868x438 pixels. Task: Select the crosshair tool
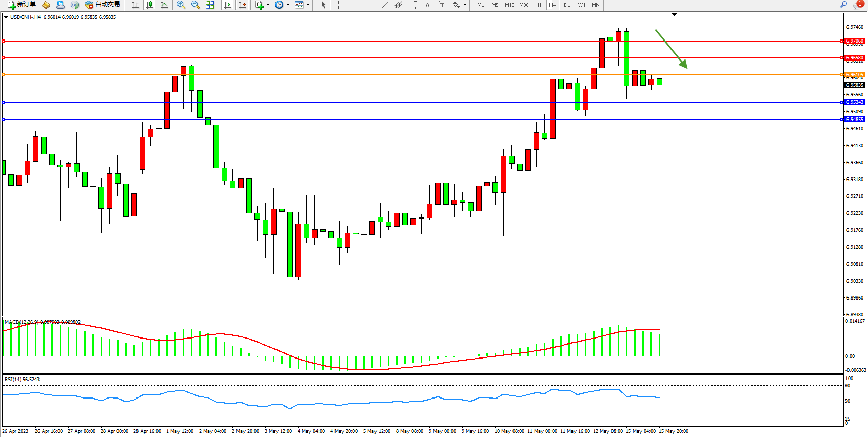338,5
